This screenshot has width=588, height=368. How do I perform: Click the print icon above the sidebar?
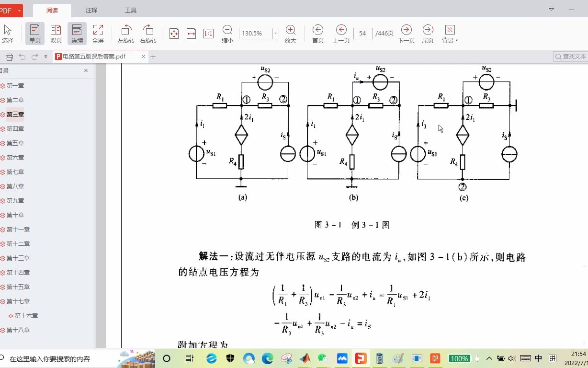(9, 56)
